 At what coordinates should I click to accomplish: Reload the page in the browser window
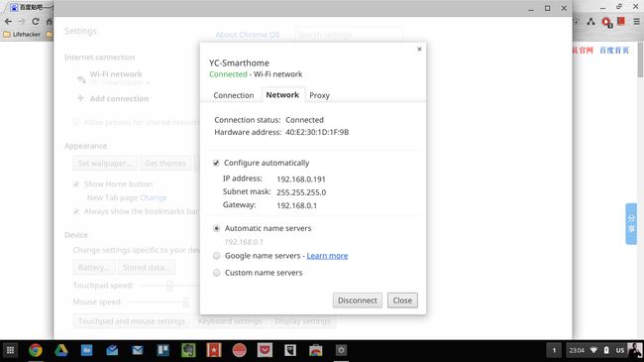[36, 22]
